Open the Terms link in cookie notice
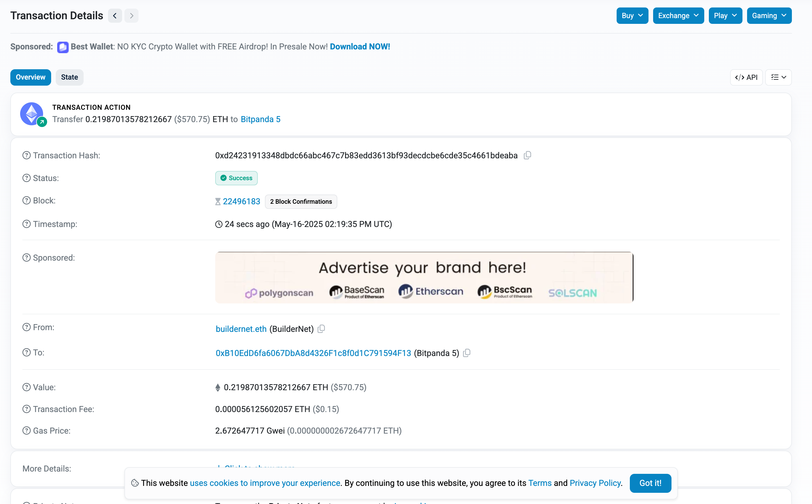This screenshot has width=812, height=504. pyautogui.click(x=540, y=483)
